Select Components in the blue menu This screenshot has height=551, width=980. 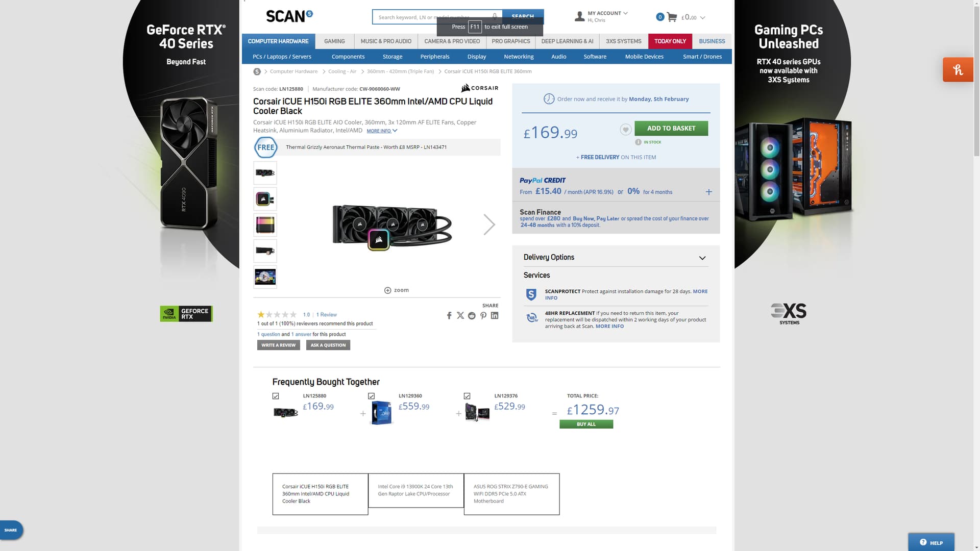tap(348, 57)
